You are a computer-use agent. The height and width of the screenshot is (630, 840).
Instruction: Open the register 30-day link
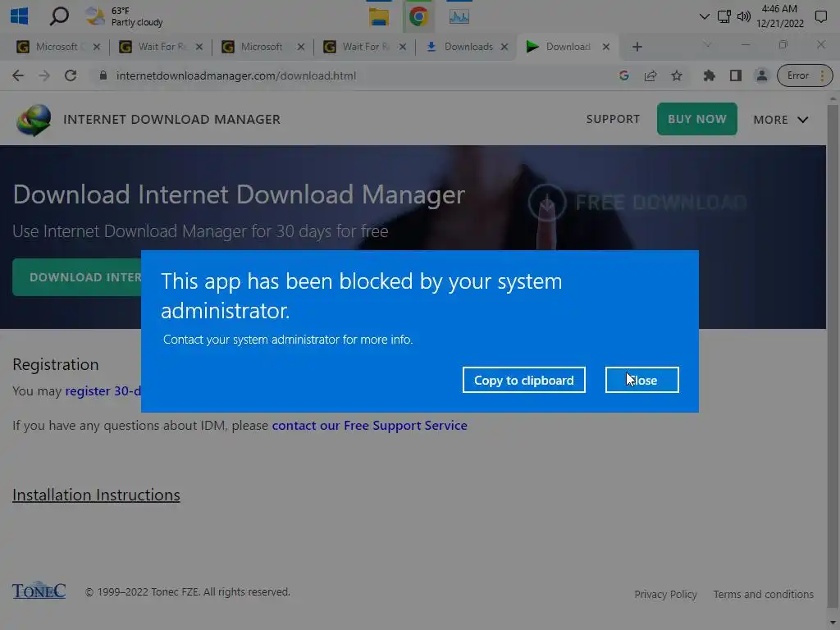coord(103,391)
